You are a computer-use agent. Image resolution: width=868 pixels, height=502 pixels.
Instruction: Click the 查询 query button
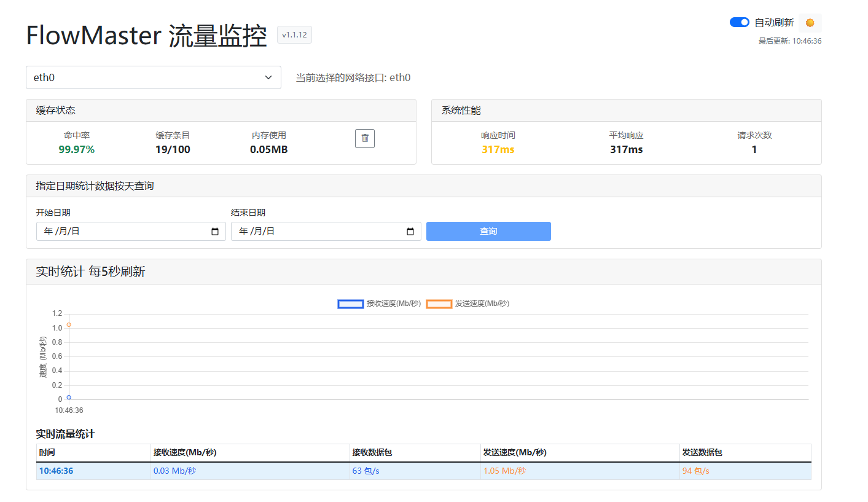pyautogui.click(x=488, y=231)
